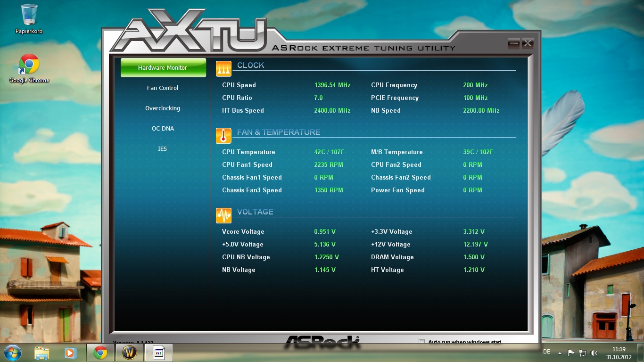Viewport: 644px width, 362px height.
Task: Go to the IES page
Action: coord(163,148)
